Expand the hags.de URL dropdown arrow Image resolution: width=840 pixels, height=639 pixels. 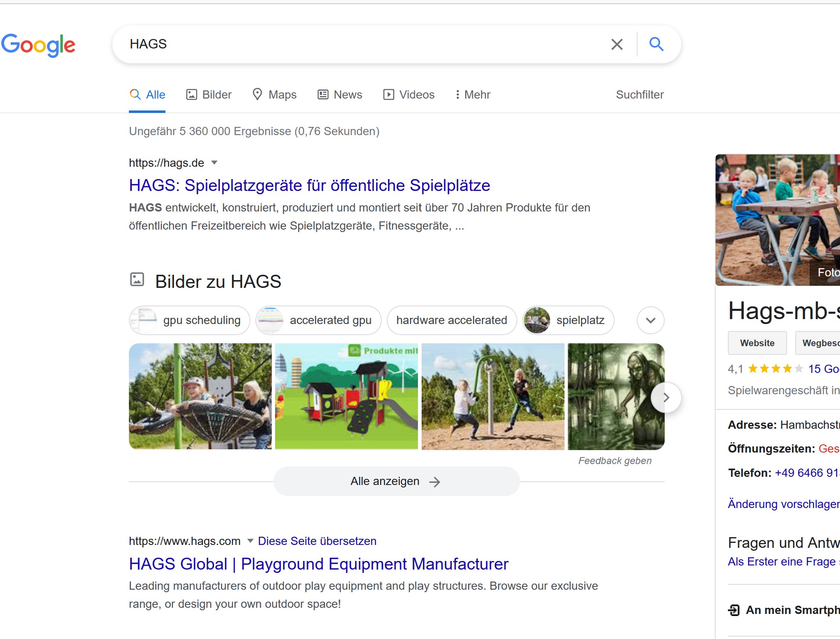click(214, 163)
